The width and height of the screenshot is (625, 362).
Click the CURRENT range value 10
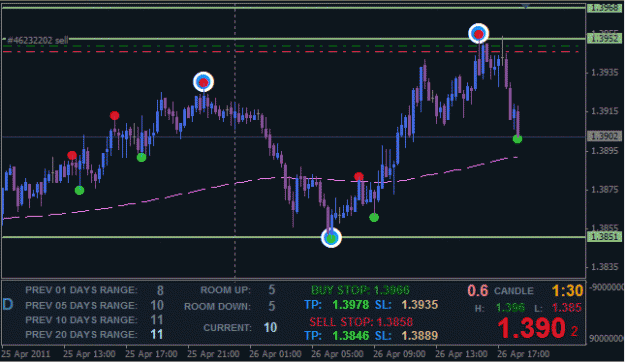270,327
